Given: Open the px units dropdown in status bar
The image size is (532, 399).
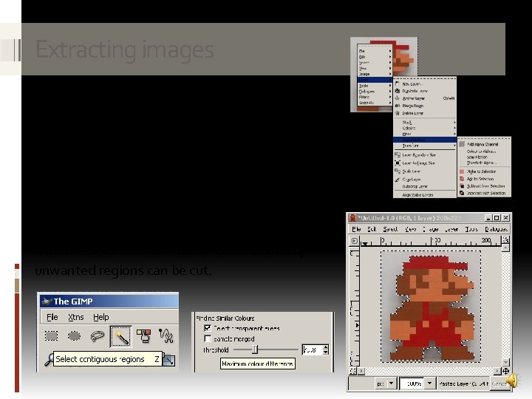Looking at the screenshot, I should click(x=391, y=383).
